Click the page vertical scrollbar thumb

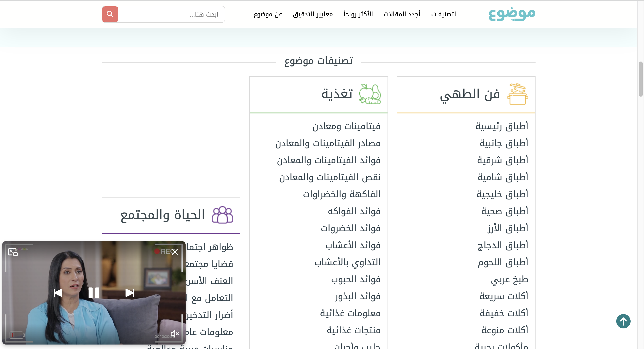coord(641,79)
